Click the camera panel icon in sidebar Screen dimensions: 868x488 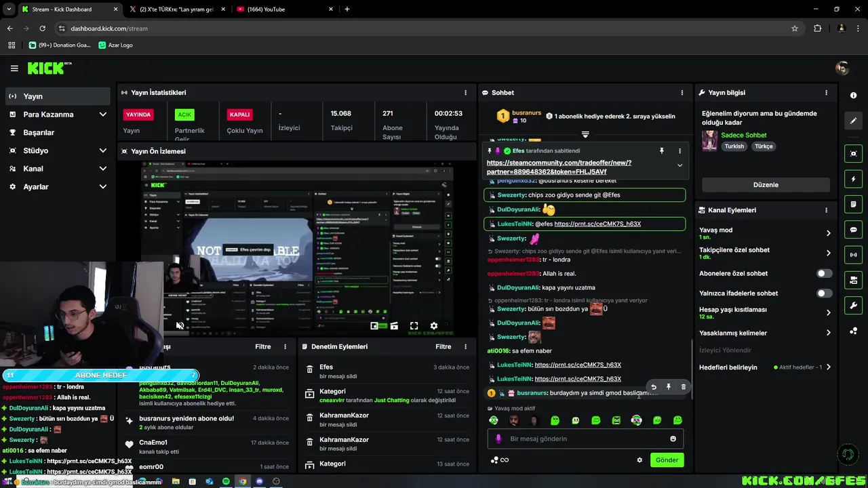[854, 280]
